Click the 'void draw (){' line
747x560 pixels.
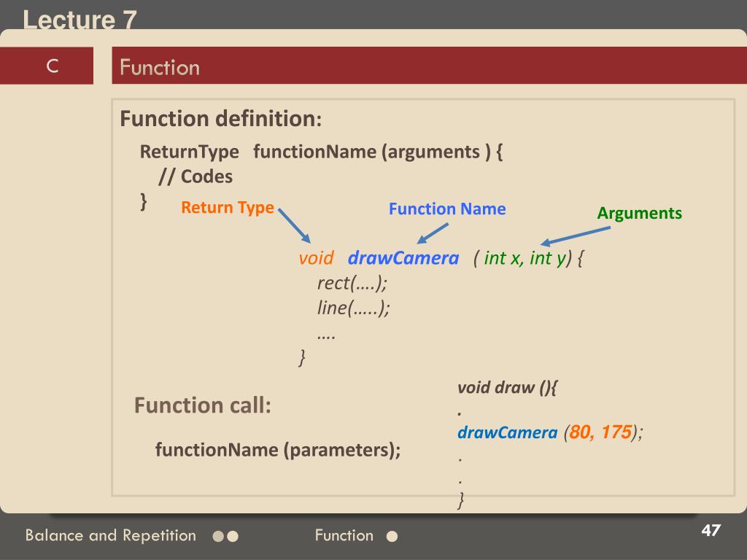507,388
